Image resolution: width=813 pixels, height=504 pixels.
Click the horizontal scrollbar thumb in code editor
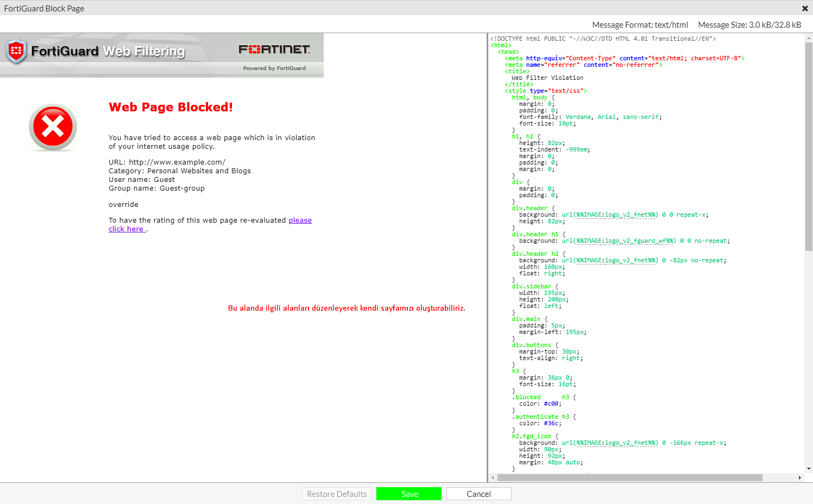click(630, 477)
